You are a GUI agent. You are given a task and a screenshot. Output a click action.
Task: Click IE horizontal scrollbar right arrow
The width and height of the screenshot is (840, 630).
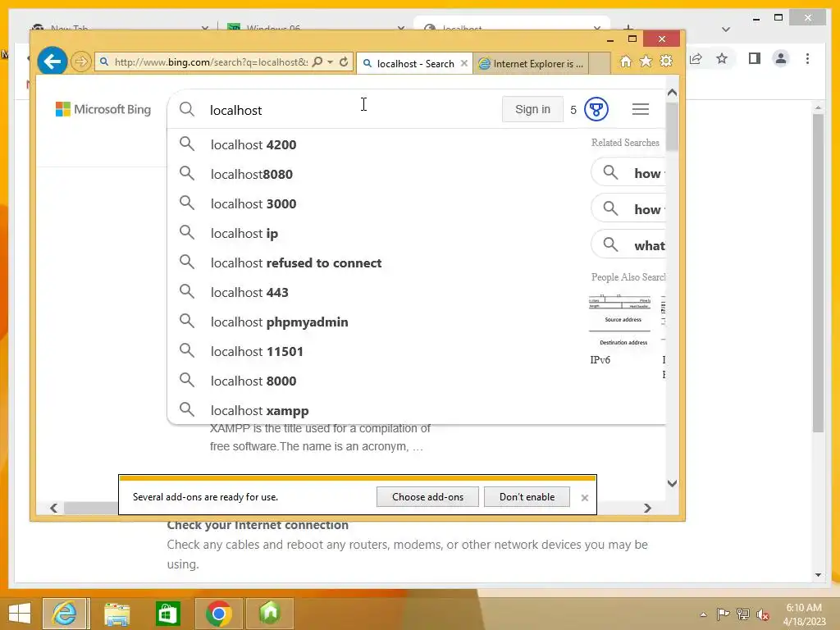647,508
